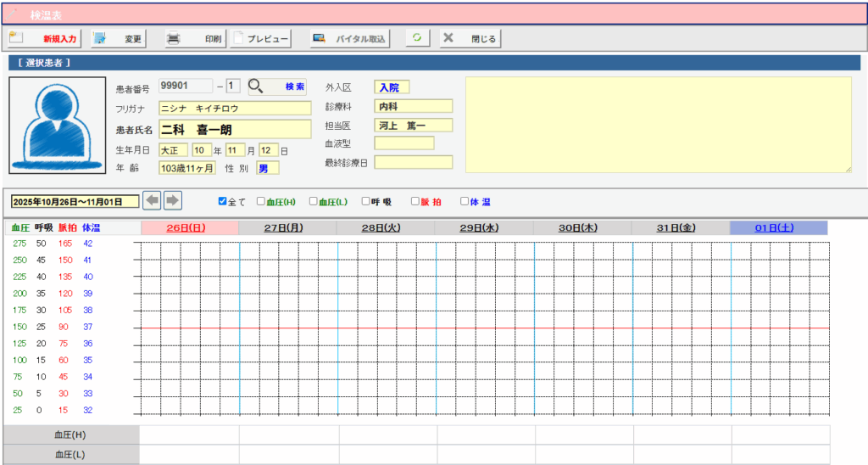Uncheck the 全て checkbox

[x=223, y=201]
